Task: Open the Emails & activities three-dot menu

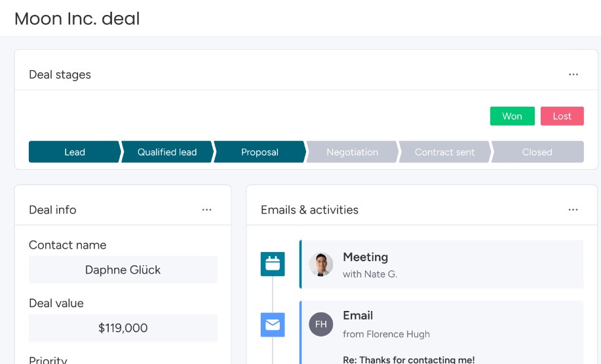Action: (573, 209)
